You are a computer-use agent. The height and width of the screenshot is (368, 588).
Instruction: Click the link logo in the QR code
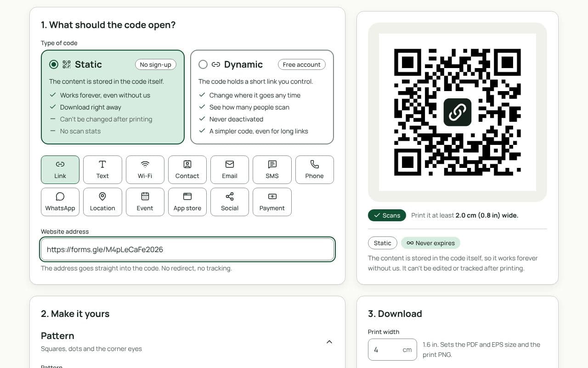coord(458,112)
